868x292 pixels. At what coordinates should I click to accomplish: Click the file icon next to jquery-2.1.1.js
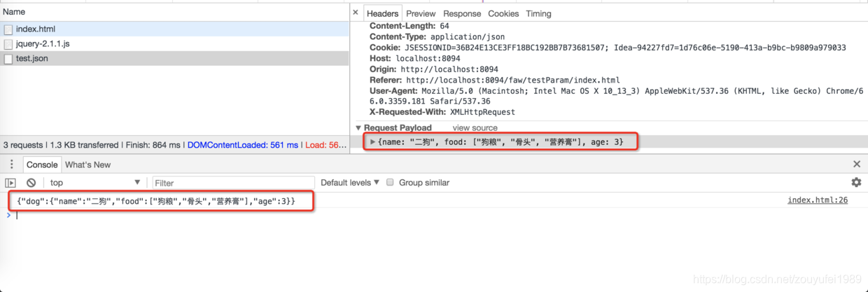(8, 44)
